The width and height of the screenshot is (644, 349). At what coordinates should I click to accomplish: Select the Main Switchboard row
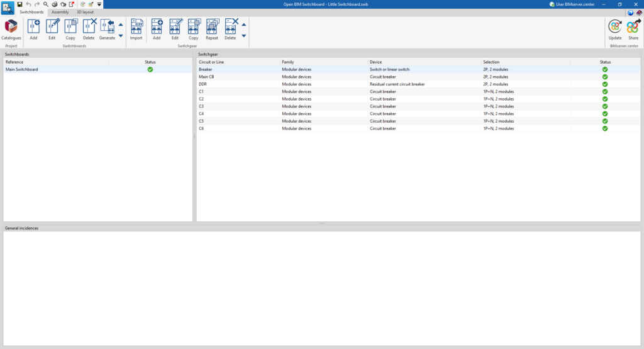pyautogui.click(x=97, y=69)
